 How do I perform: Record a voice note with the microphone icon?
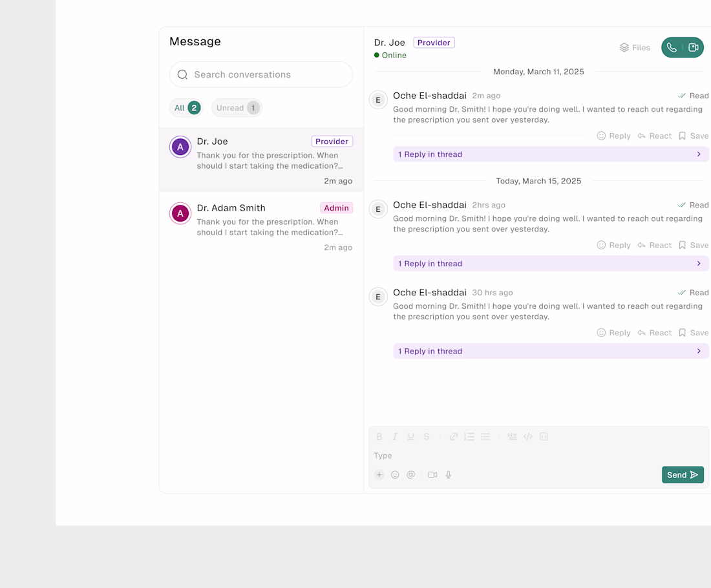point(448,475)
